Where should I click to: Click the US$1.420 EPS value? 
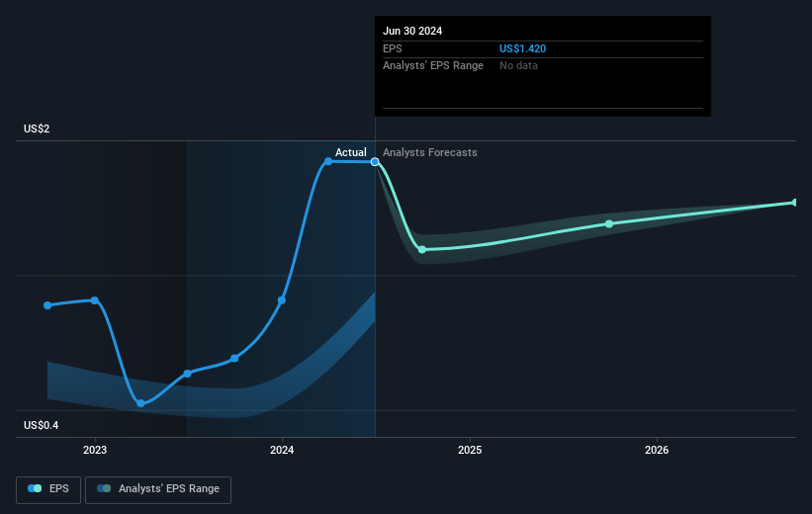tap(522, 48)
